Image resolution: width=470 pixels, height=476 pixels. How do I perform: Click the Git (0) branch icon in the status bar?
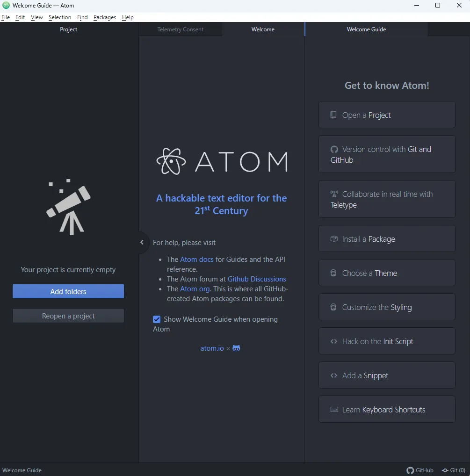point(446,470)
